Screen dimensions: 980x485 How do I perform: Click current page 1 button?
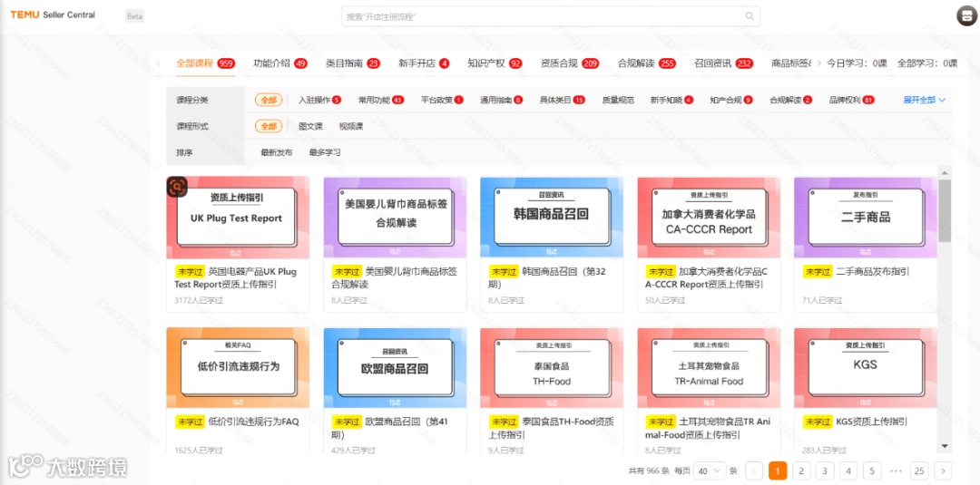pyautogui.click(x=778, y=470)
